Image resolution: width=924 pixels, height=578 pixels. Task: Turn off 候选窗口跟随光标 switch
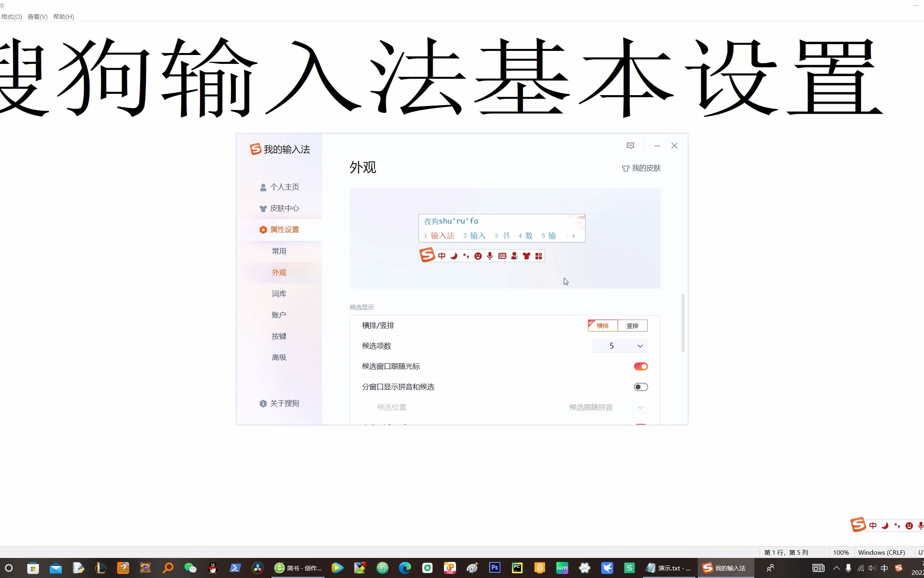640,366
